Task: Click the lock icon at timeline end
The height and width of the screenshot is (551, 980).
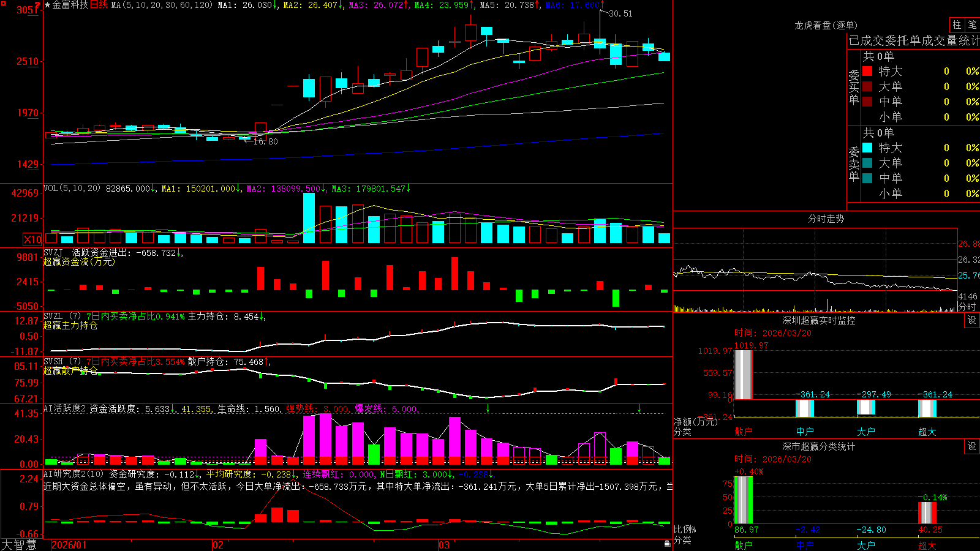Action: coord(667,544)
